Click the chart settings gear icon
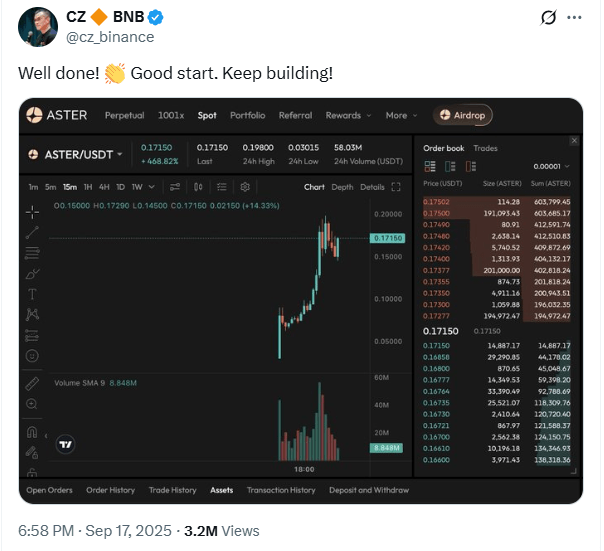Screen dimensions: 604x551 (245, 187)
